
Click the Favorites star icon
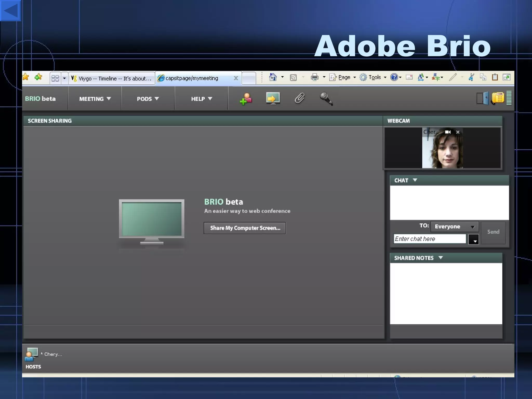coord(26,77)
